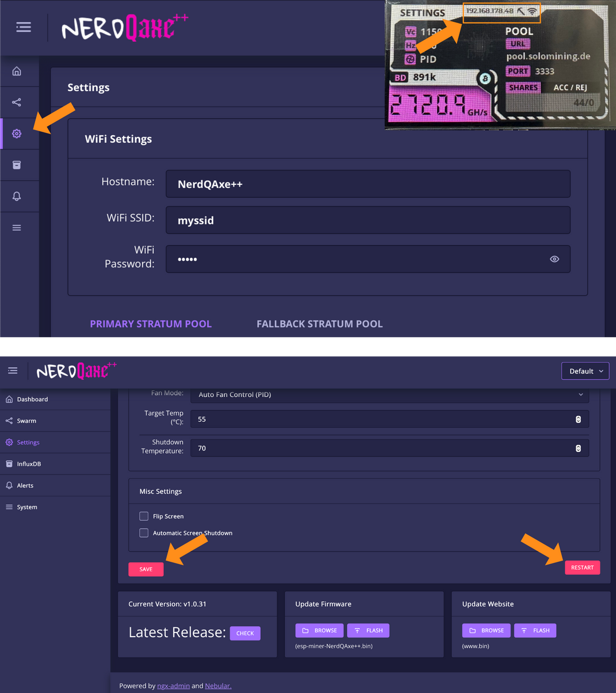Show the WiFi password with the eye icon
The image size is (616, 693).
(x=554, y=259)
